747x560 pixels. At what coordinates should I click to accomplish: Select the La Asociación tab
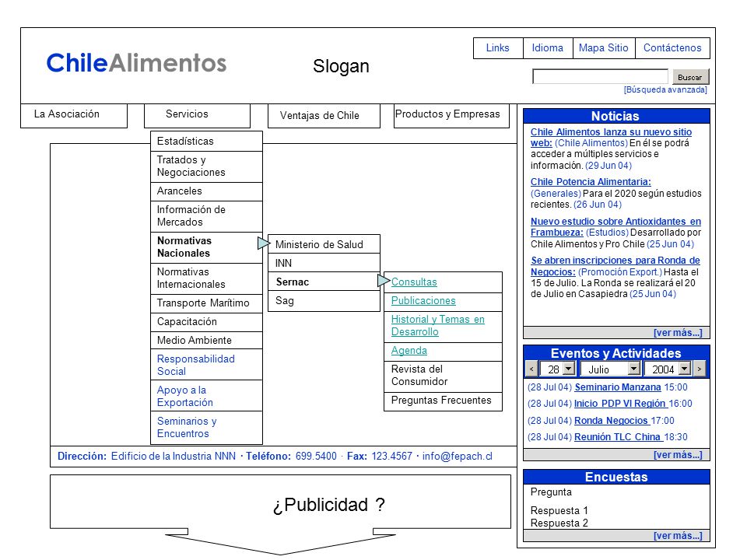tap(74, 115)
